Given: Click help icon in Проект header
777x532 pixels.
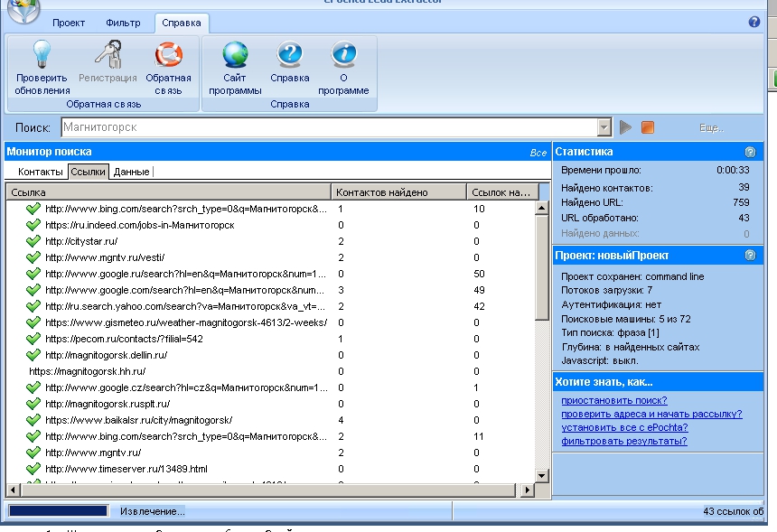Looking at the screenshot, I should pyautogui.click(x=750, y=255).
